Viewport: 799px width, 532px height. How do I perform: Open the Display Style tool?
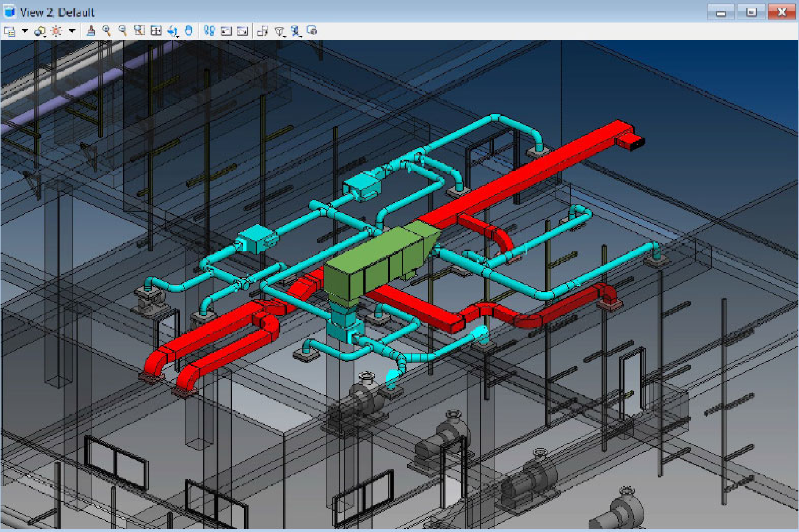(40, 31)
